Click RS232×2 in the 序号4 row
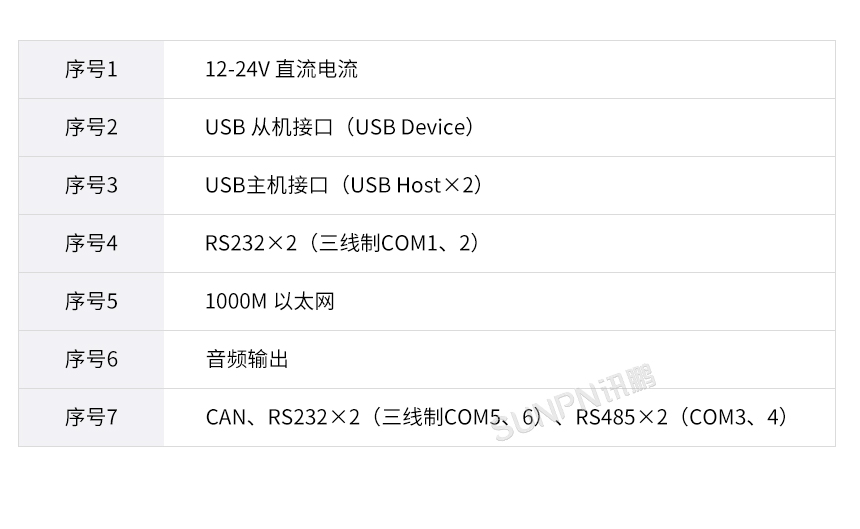860x529 pixels. click(251, 243)
